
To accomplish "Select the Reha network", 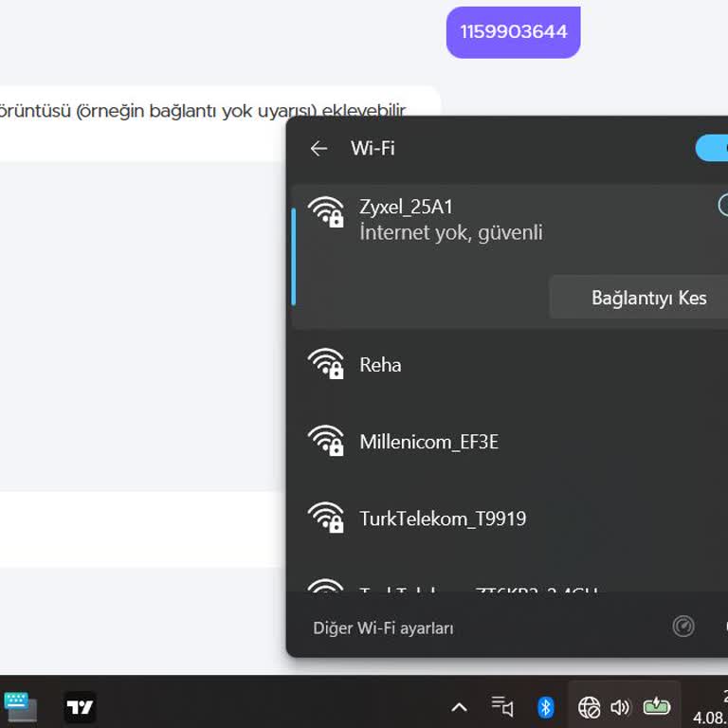I will [509, 365].
